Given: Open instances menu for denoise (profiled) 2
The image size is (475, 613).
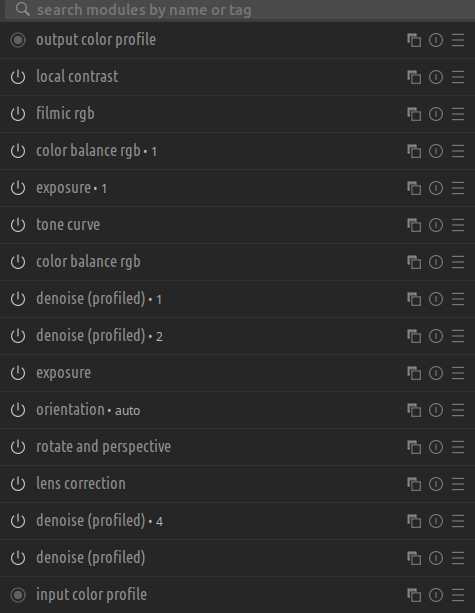Looking at the screenshot, I should tap(414, 336).
